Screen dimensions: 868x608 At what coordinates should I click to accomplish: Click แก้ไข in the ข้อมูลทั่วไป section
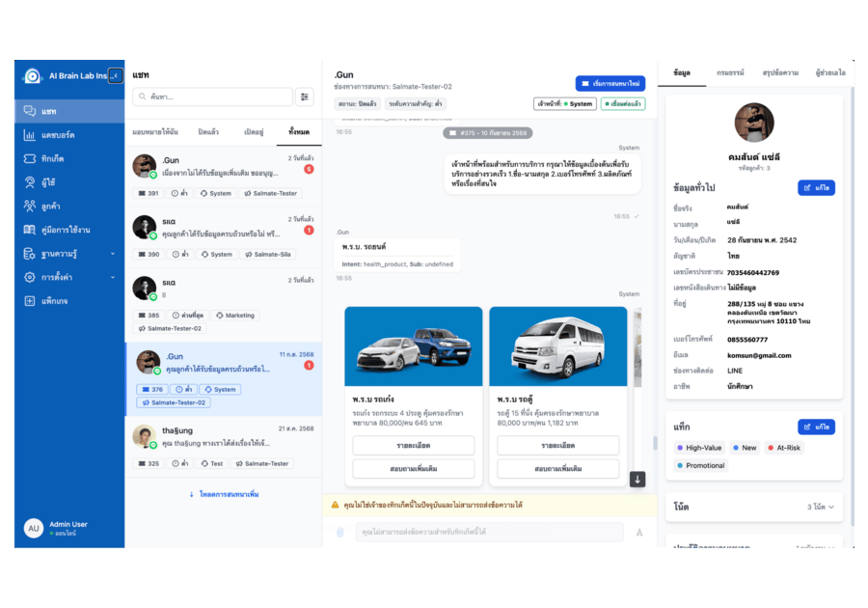point(816,187)
